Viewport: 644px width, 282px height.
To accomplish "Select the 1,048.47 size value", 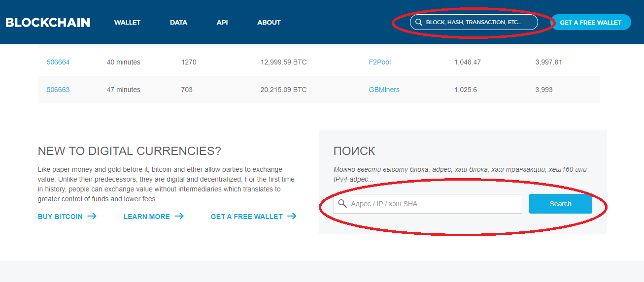I will (468, 62).
